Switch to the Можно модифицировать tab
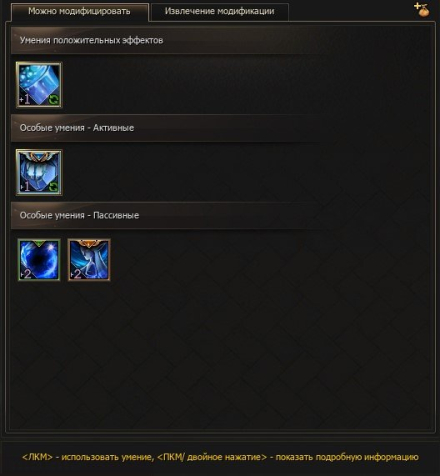The image size is (440, 476). [79, 11]
